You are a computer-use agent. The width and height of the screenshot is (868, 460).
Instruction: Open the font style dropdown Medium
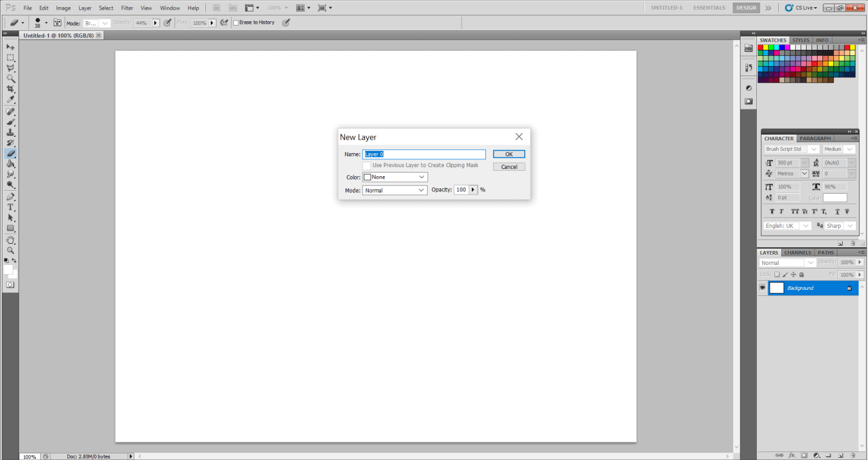coord(839,149)
